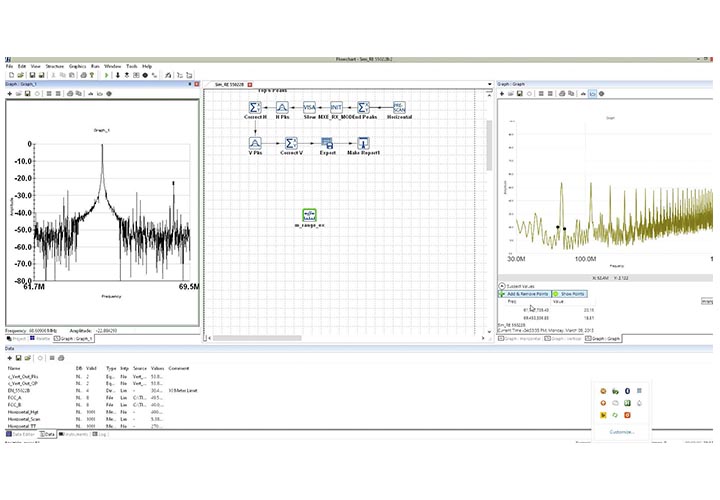Open the Run menu

tap(95, 66)
